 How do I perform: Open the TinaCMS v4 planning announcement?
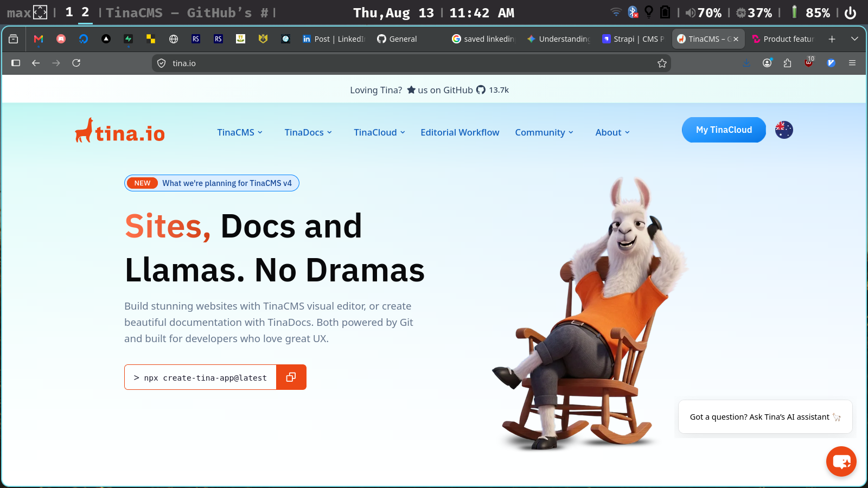click(212, 183)
